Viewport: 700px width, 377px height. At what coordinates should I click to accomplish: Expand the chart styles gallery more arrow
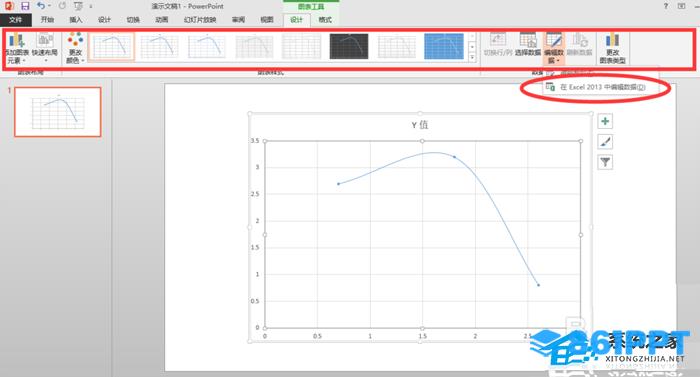point(472,57)
